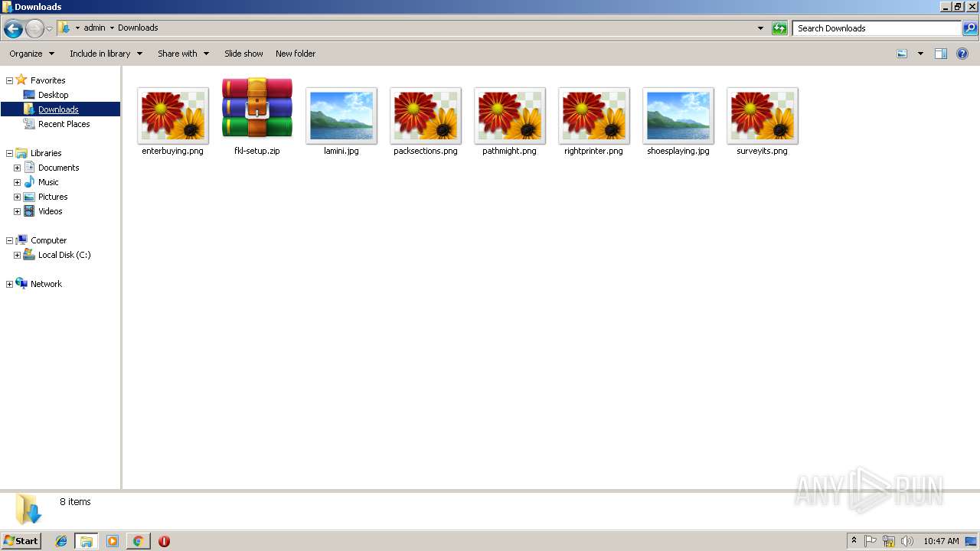Select the Pictures library
This screenshot has height=551, width=980.
[x=53, y=197]
